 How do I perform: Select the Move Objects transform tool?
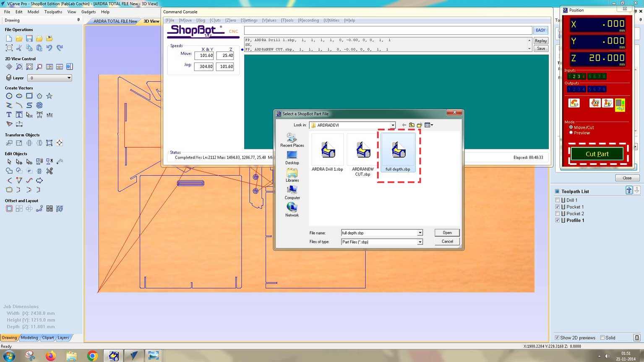click(9, 143)
